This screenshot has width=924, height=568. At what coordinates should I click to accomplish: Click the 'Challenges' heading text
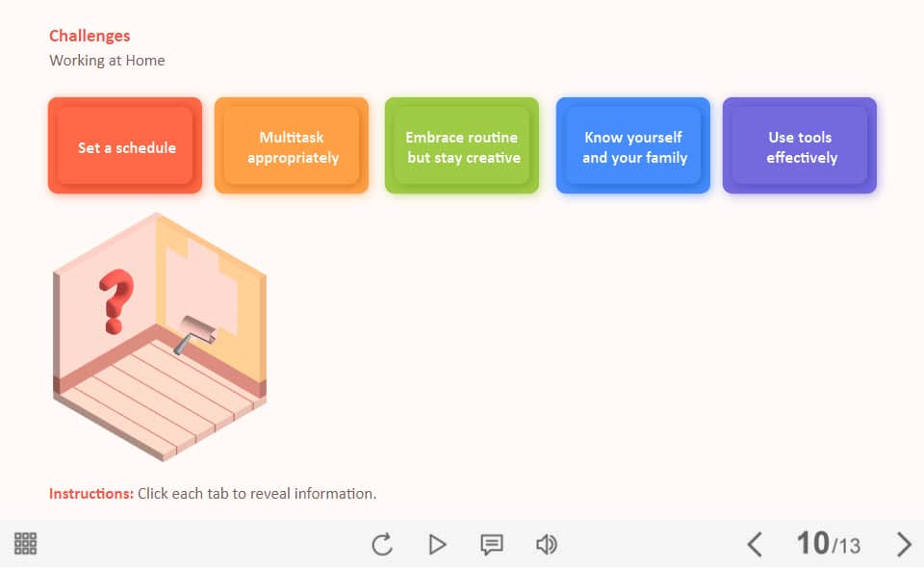point(90,36)
